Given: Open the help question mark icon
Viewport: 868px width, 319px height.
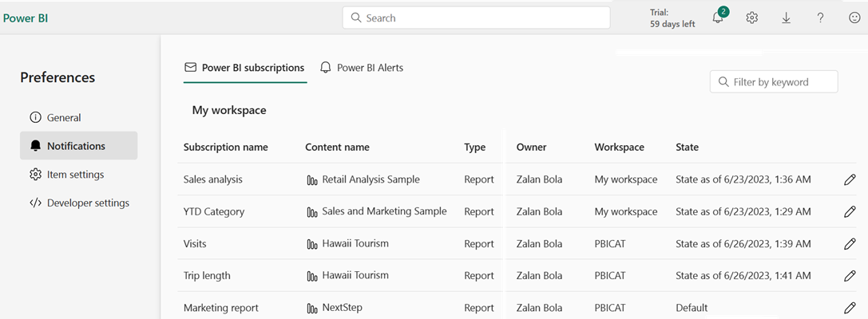Looking at the screenshot, I should point(820,18).
